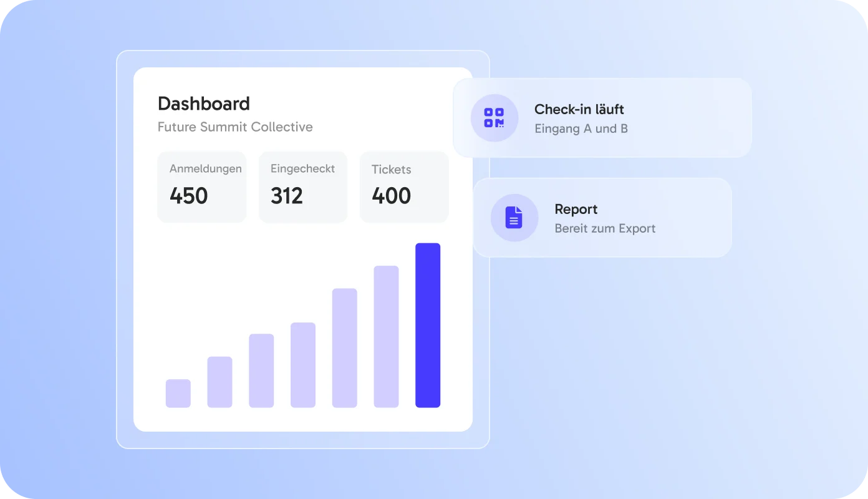Click the QR code check-in icon
Image resolution: width=868 pixels, height=499 pixels.
(x=494, y=118)
